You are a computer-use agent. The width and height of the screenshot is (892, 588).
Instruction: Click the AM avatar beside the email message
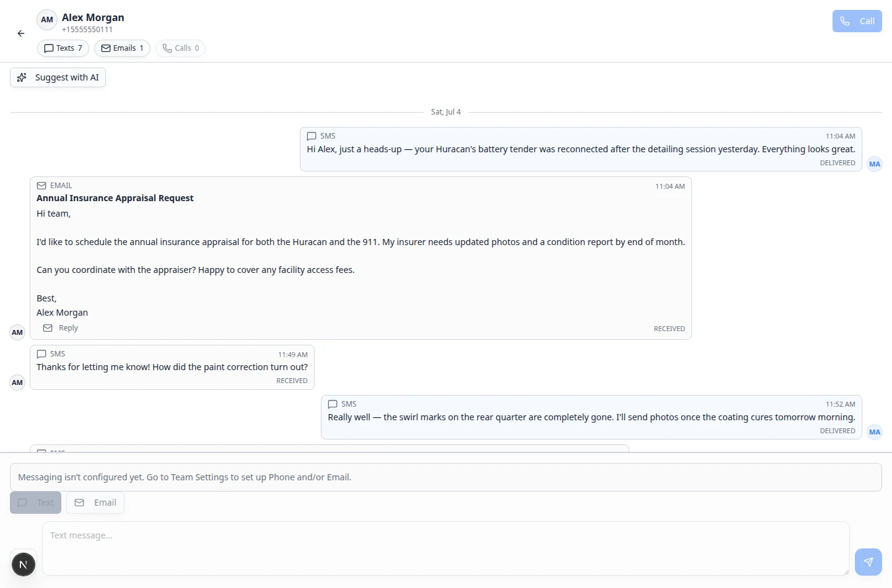pos(17,332)
